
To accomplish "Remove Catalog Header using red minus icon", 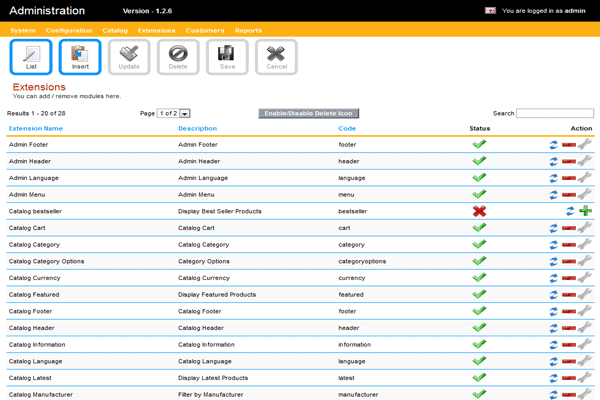I will tap(569, 328).
